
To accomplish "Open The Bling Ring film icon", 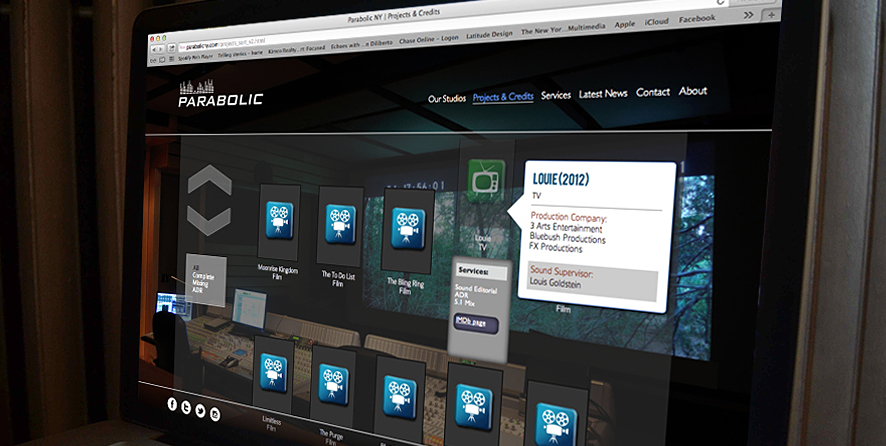I will tap(408, 228).
